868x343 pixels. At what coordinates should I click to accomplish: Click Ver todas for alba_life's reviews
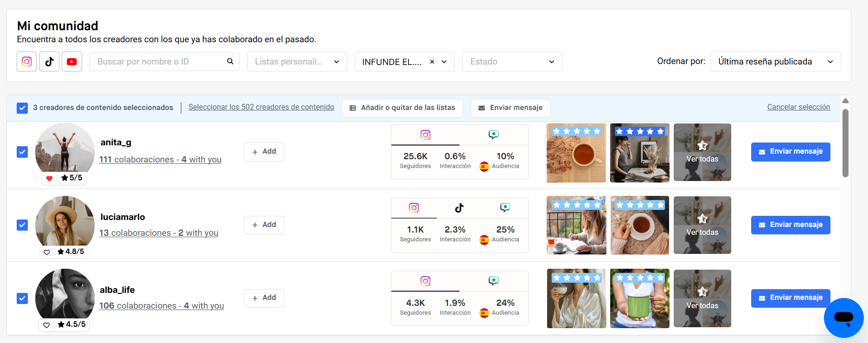(702, 298)
